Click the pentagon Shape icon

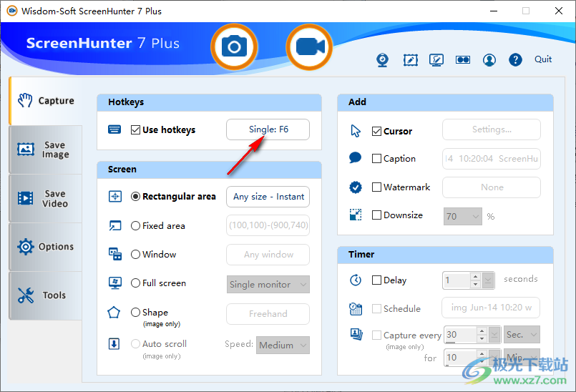click(x=114, y=313)
